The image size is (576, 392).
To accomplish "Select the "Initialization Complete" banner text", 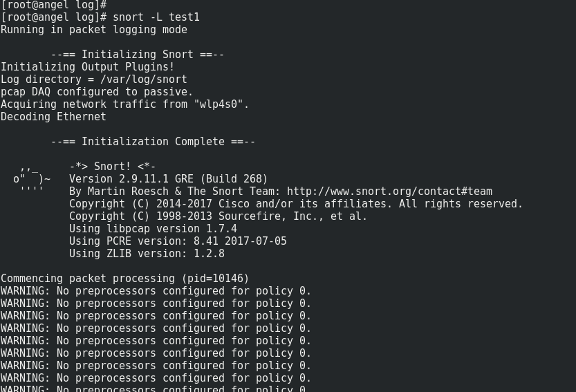I will coord(153,142).
